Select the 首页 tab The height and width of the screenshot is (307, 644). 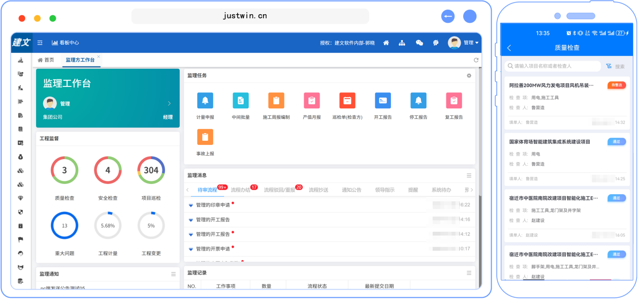pyautogui.click(x=46, y=60)
